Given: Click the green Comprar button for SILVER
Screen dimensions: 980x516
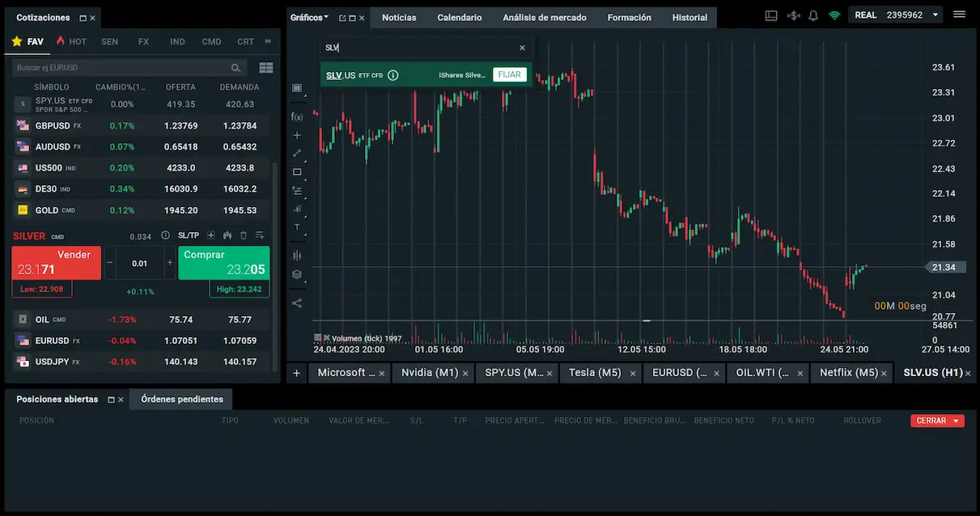Looking at the screenshot, I should coord(223,263).
